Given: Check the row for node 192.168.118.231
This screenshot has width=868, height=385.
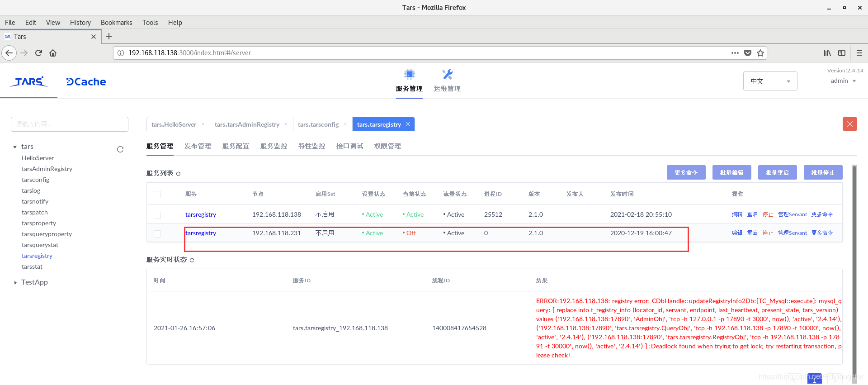Looking at the screenshot, I should pos(157,234).
